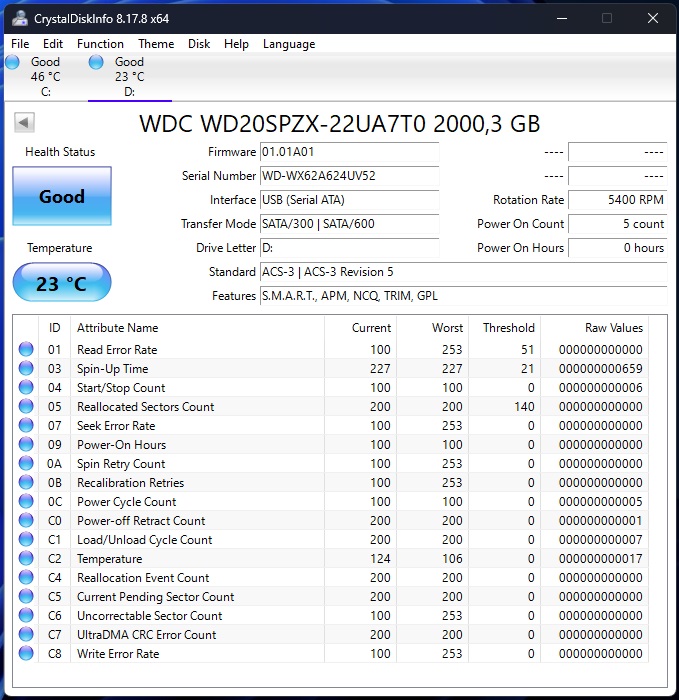This screenshot has height=700, width=679.
Task: Click the Attribute Name column header
Action: coord(197,328)
